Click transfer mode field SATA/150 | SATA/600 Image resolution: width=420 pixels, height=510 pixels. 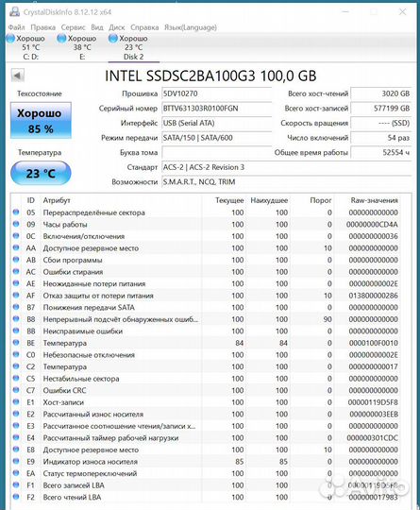click(216, 138)
